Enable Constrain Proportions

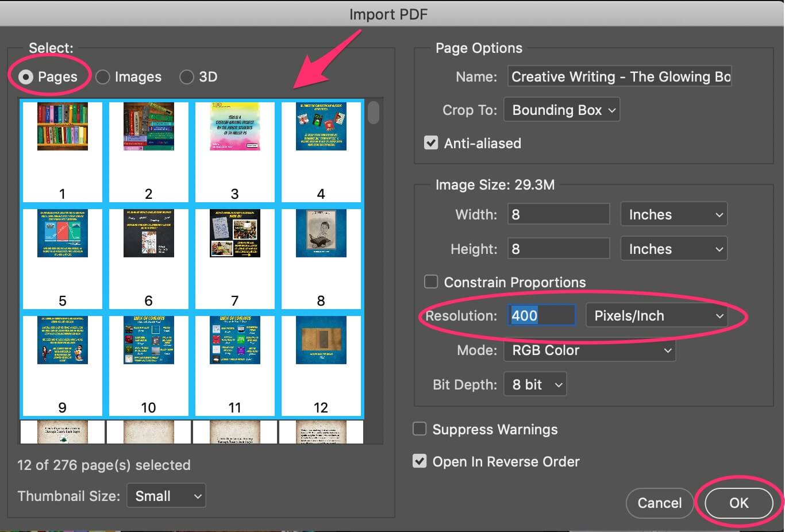click(431, 282)
